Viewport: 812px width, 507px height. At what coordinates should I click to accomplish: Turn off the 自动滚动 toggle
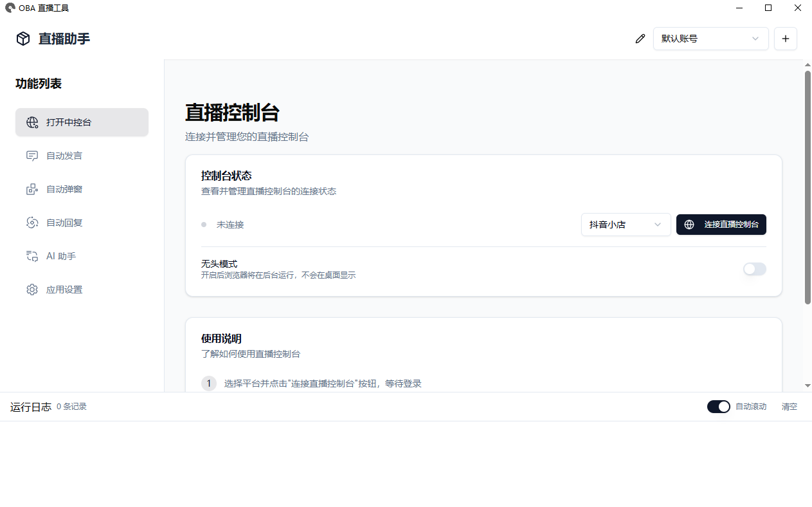pyautogui.click(x=718, y=407)
